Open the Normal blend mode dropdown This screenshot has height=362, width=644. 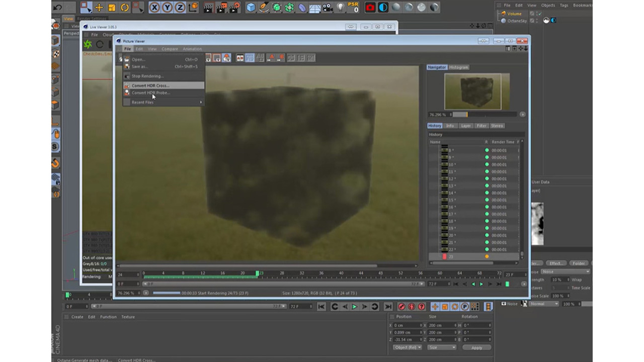543,304
